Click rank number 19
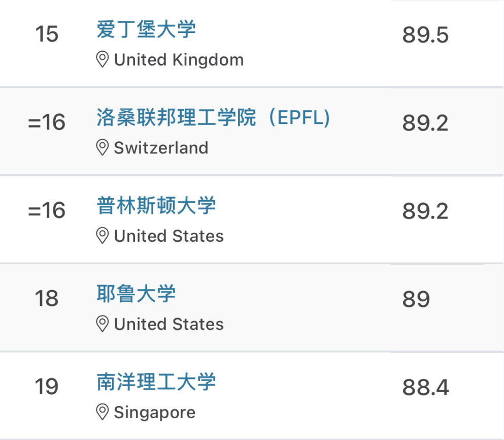Viewport: 504px width, 440px height. tap(47, 387)
